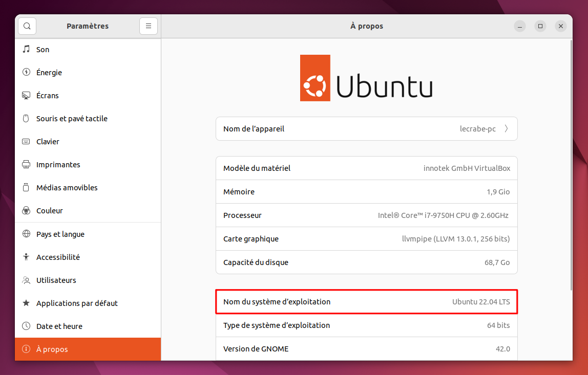The image size is (588, 375).
Task: Click the device name lecrabe-pc
Action: coord(478,129)
